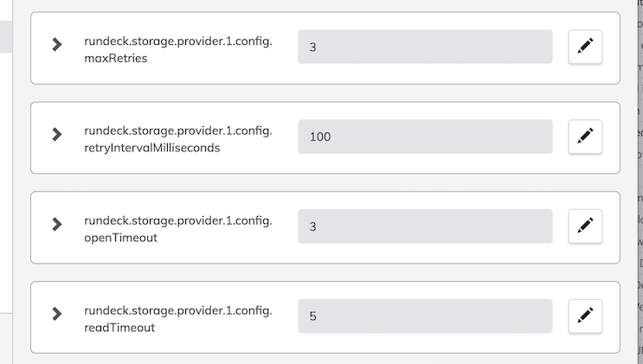Toggle the openTimeout row chevron
The height and width of the screenshot is (364, 643).
[57, 224]
